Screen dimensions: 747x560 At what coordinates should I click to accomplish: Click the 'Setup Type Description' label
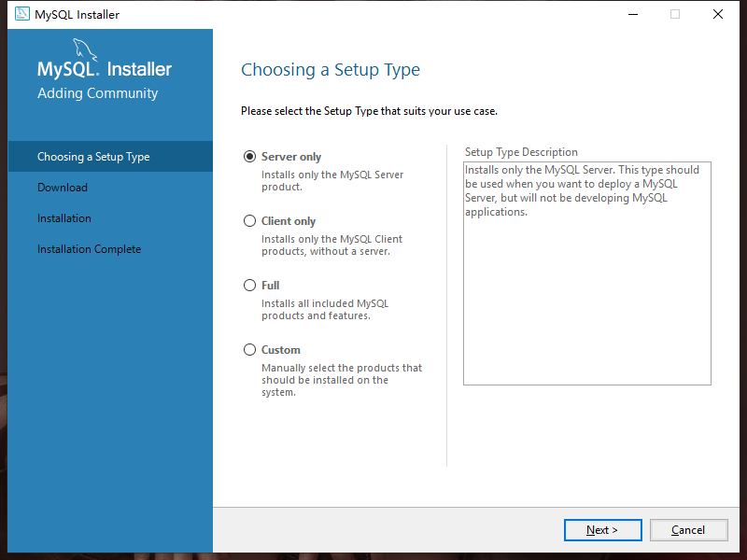(x=521, y=152)
